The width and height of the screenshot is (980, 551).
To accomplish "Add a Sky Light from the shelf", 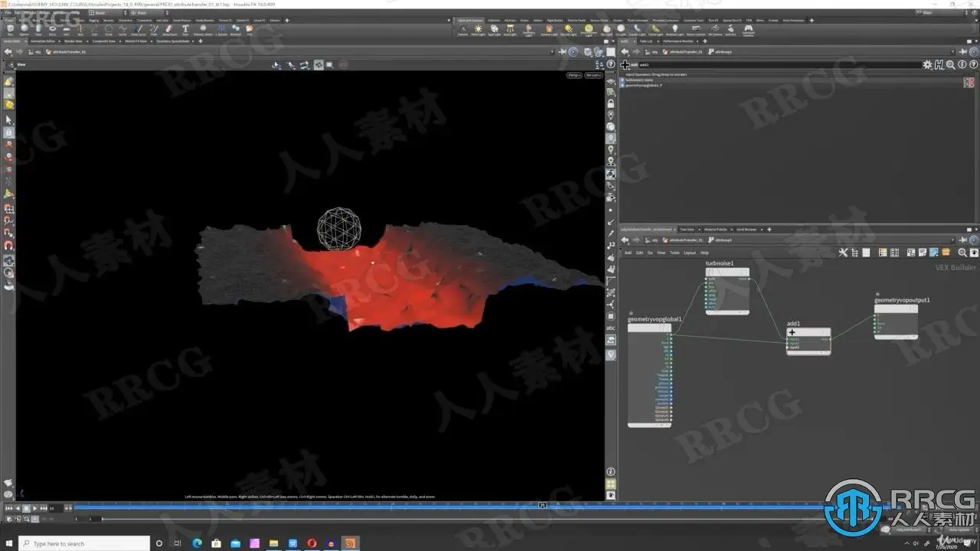I will 607,30.
